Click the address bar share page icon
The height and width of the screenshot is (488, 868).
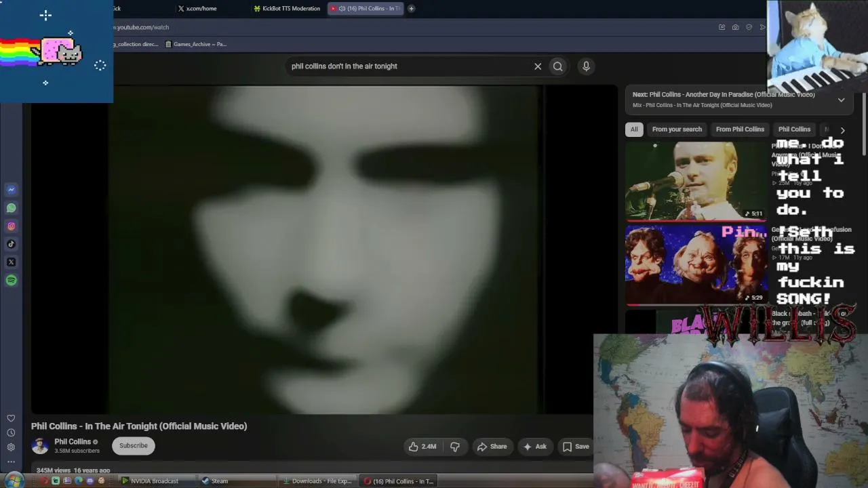(722, 27)
